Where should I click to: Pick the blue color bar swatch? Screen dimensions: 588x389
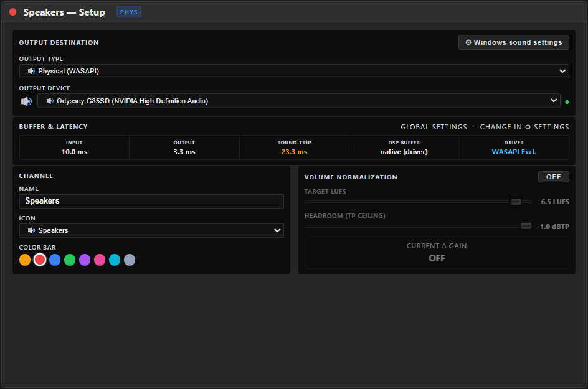tap(55, 260)
